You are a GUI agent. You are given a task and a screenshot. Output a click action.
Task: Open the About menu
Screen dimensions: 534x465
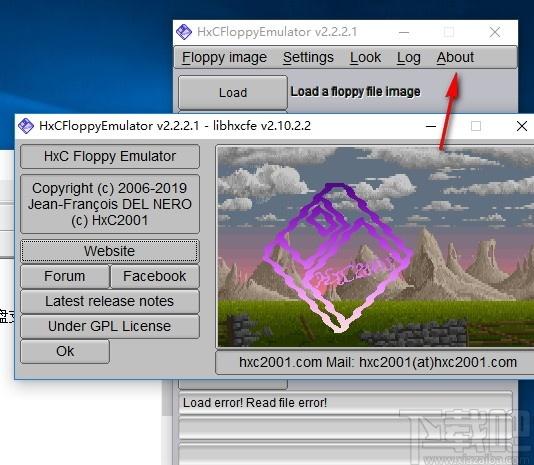click(x=455, y=58)
